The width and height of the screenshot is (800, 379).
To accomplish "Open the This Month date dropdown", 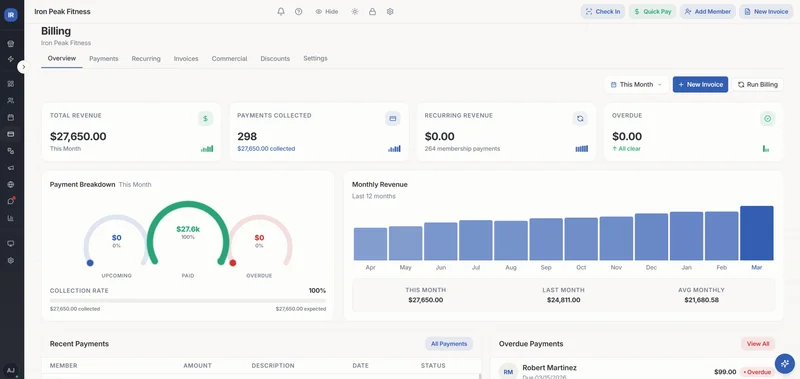I will 636,85.
